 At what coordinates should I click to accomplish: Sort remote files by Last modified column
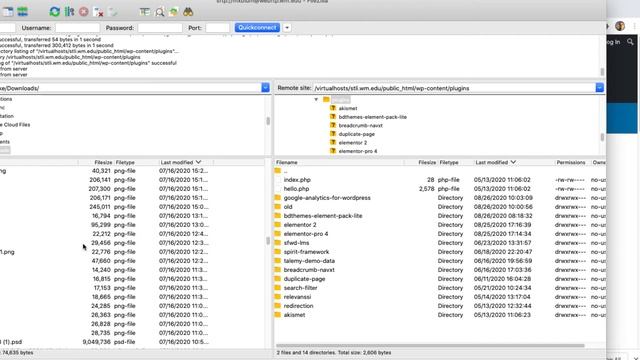(x=513, y=162)
